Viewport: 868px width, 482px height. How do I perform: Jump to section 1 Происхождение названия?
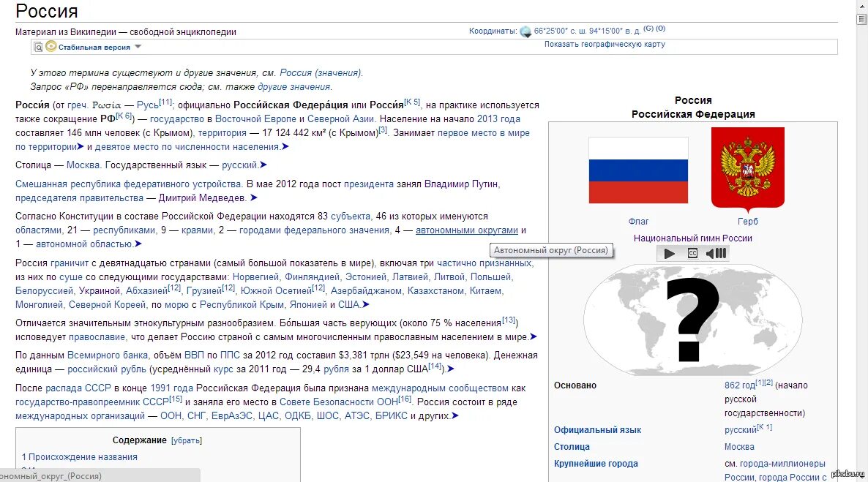coord(80,457)
